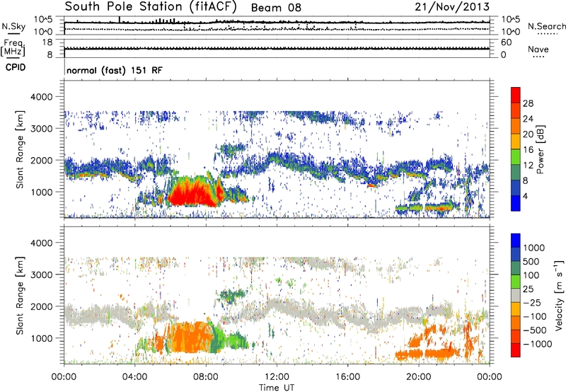Click the date '21/Nov/2013'
Image resolution: width=566 pixels, height=392 pixels.
[x=452, y=7]
